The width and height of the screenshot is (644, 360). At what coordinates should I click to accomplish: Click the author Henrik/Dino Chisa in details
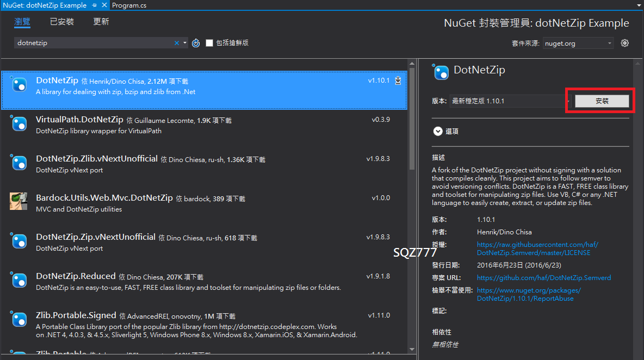click(504, 232)
